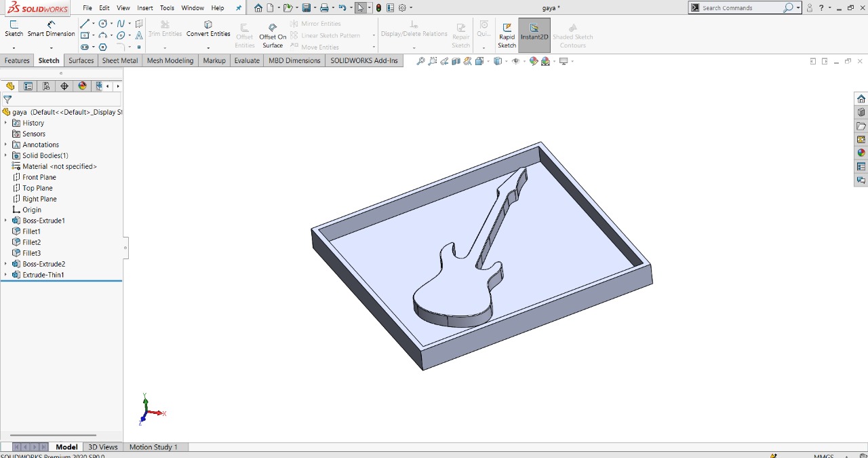Click the Home icon in top toolbar

(258, 8)
